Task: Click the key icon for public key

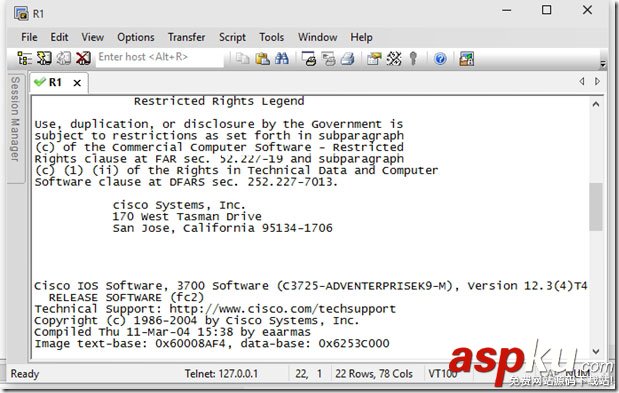Action: (413, 59)
